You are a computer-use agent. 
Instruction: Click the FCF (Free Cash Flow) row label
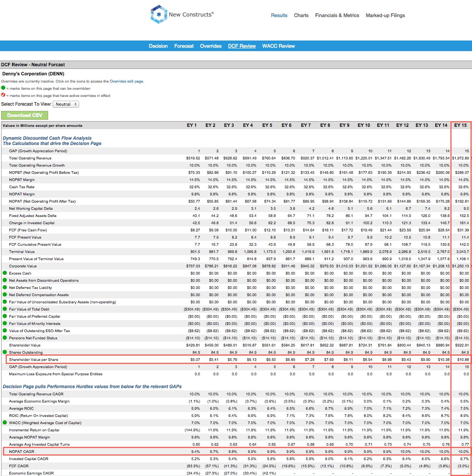[x=28, y=230]
